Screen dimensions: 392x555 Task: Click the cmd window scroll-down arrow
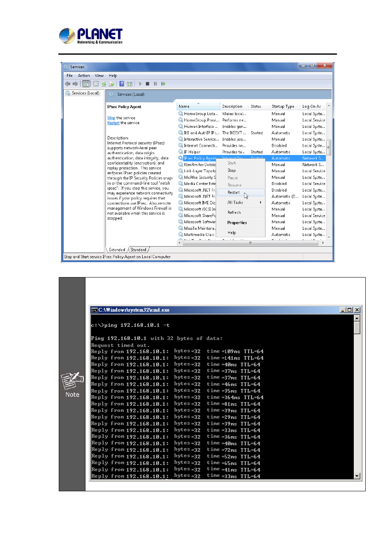(x=357, y=476)
